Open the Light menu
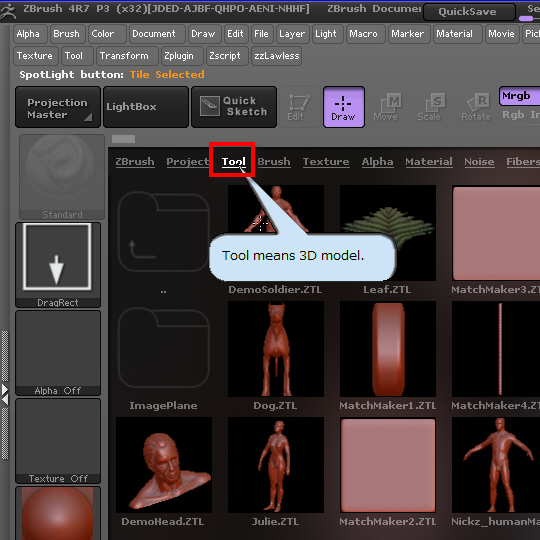Viewport: 540px width, 540px height. click(x=328, y=34)
